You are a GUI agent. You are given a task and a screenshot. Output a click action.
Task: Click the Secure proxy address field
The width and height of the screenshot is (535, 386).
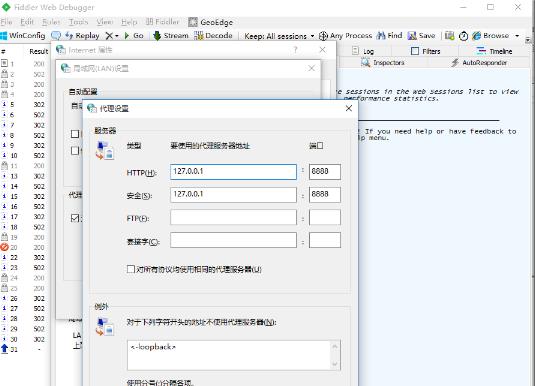click(x=233, y=195)
